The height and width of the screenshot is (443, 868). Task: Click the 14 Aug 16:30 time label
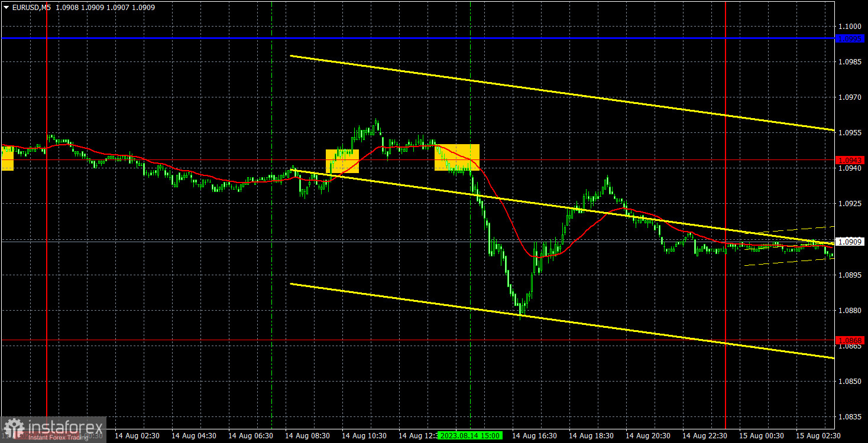(x=535, y=435)
